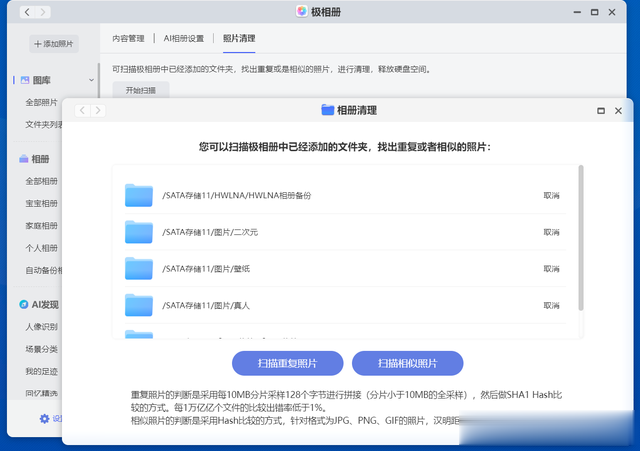Click settings gear icon in sidebar

coord(44,418)
